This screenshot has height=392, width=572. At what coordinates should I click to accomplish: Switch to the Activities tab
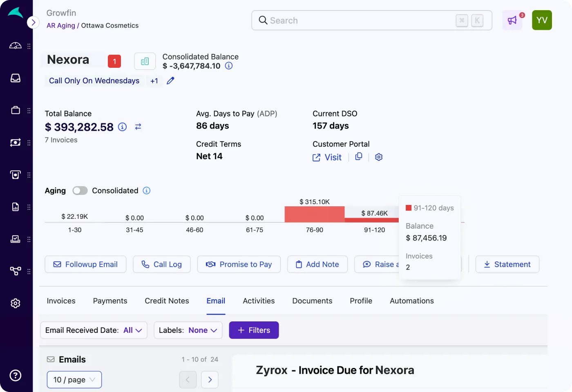click(x=259, y=301)
